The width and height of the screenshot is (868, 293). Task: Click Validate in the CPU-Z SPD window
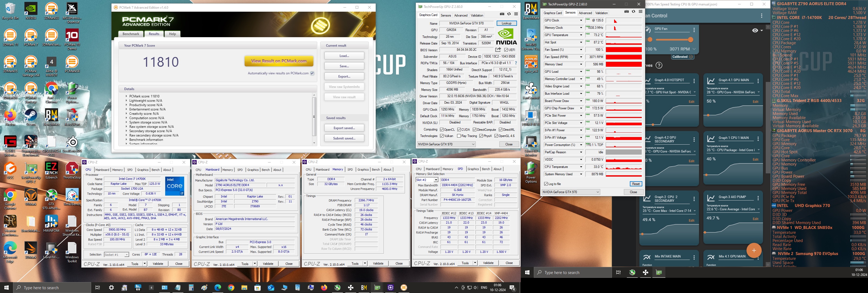point(488,263)
